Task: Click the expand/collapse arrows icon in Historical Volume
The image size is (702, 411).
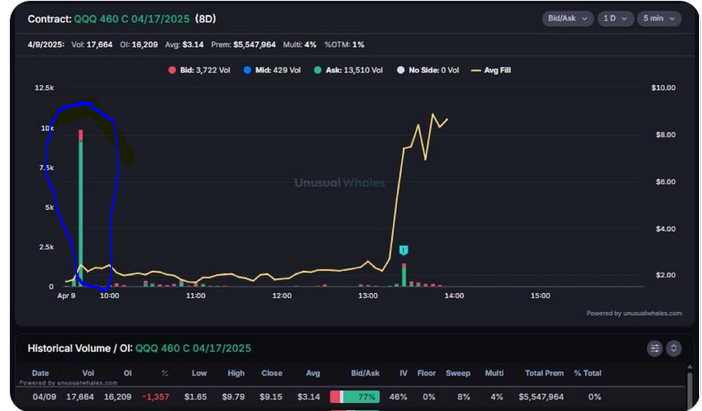Action: click(673, 348)
